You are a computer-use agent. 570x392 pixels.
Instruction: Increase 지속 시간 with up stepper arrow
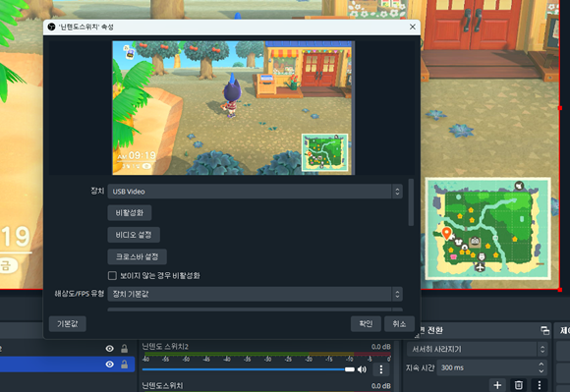click(x=541, y=364)
